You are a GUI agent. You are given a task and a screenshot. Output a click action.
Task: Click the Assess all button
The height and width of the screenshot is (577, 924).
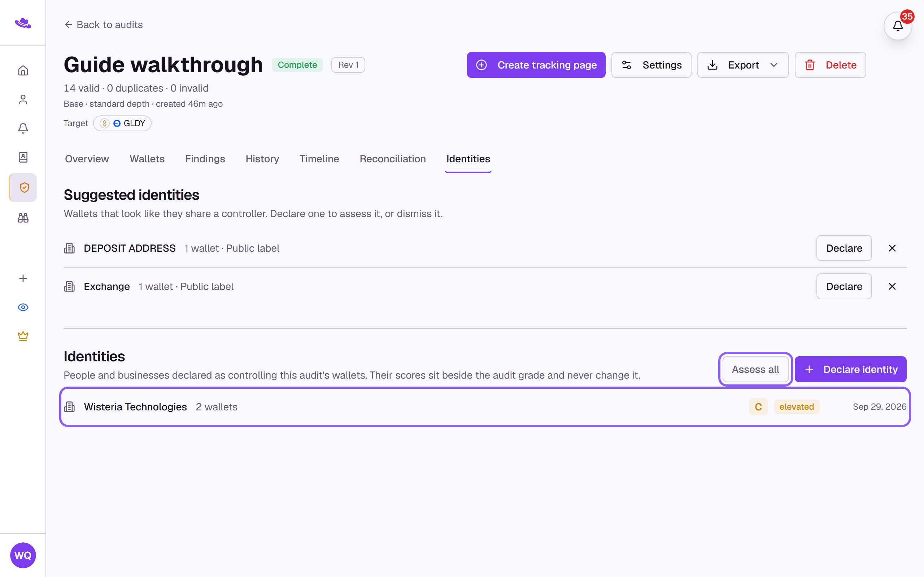(755, 369)
